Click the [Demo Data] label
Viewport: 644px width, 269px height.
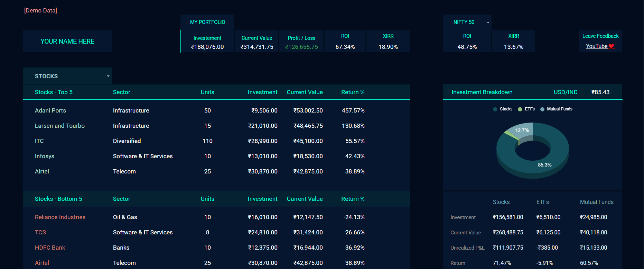(x=40, y=10)
